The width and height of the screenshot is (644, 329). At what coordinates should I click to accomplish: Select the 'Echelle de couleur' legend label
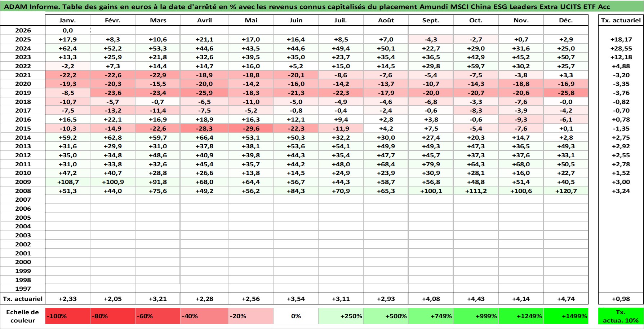click(x=23, y=316)
